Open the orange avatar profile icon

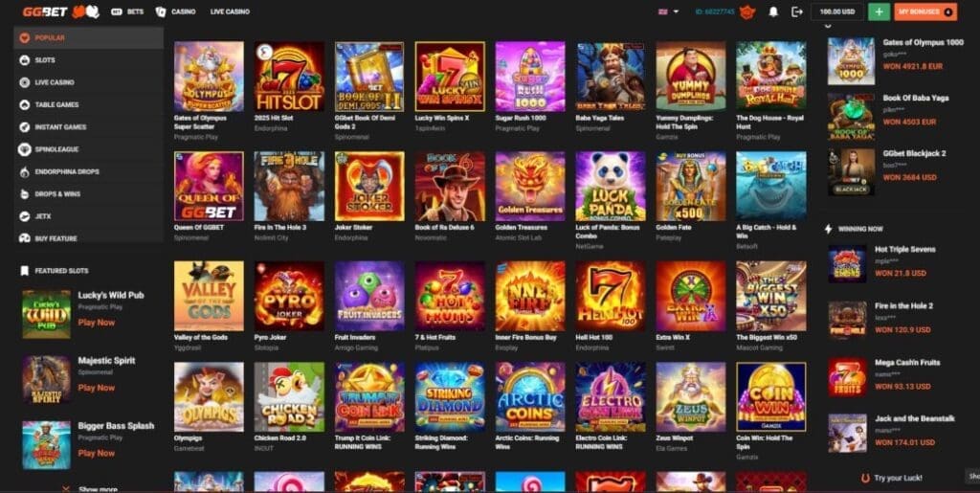pos(746,11)
